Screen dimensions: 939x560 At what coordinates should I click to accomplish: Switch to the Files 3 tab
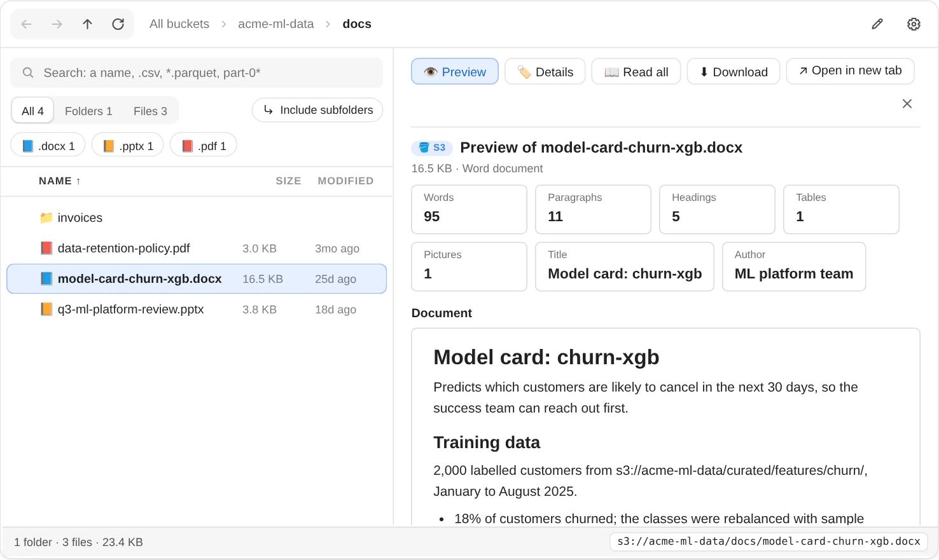[150, 111]
